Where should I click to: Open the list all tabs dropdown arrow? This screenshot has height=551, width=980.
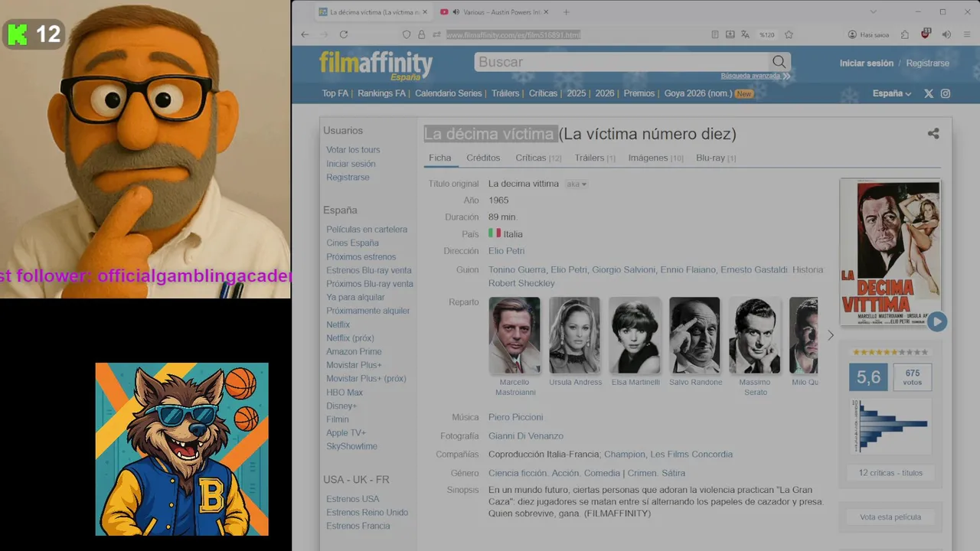click(x=874, y=11)
